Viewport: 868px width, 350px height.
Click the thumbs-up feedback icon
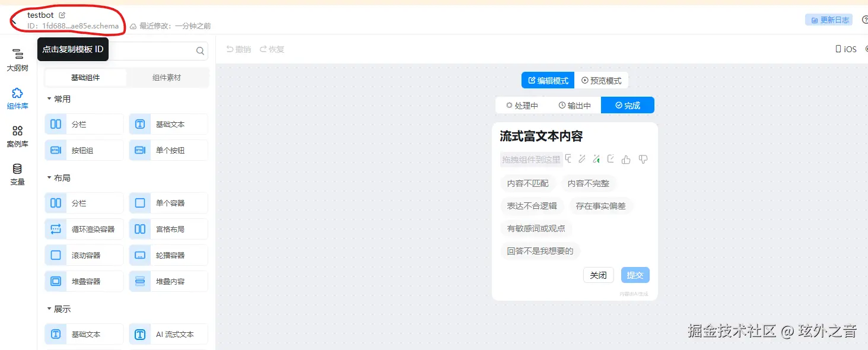(x=626, y=159)
